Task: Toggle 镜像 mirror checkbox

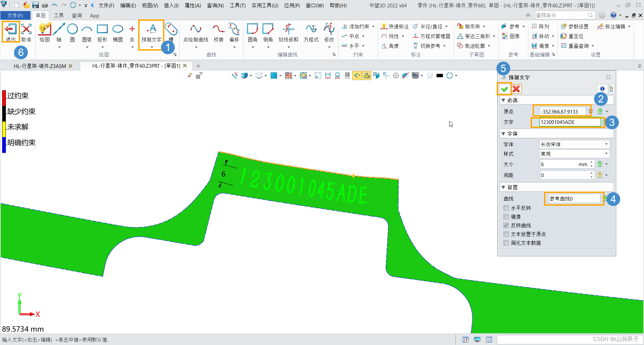Action: click(x=506, y=217)
